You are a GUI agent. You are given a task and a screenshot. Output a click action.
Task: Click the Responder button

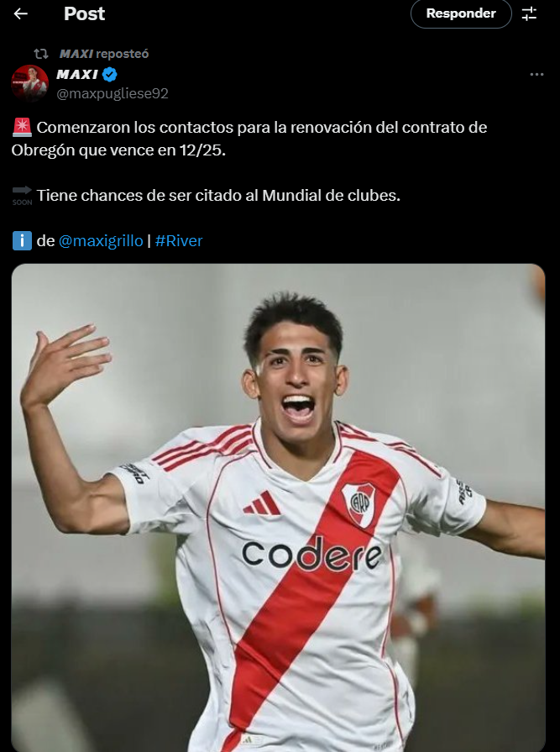click(461, 13)
